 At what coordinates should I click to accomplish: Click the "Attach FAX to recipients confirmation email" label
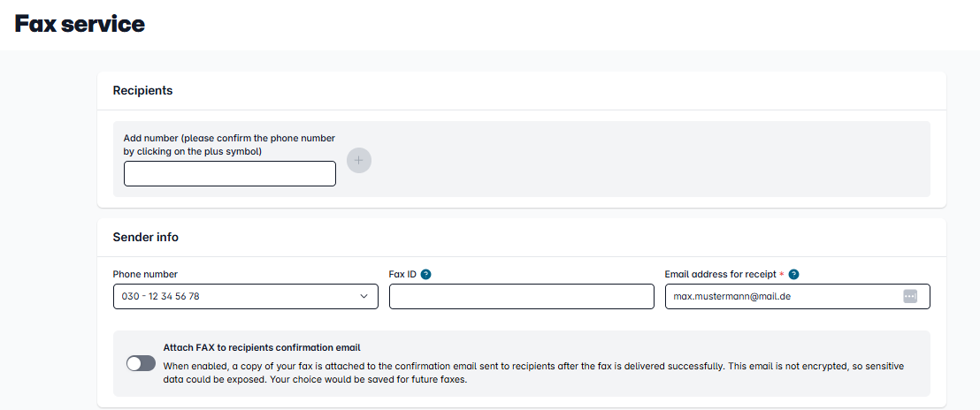point(262,347)
